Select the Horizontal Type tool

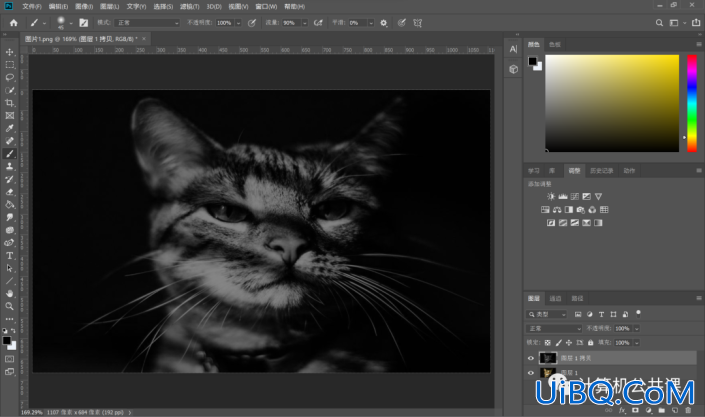9,256
